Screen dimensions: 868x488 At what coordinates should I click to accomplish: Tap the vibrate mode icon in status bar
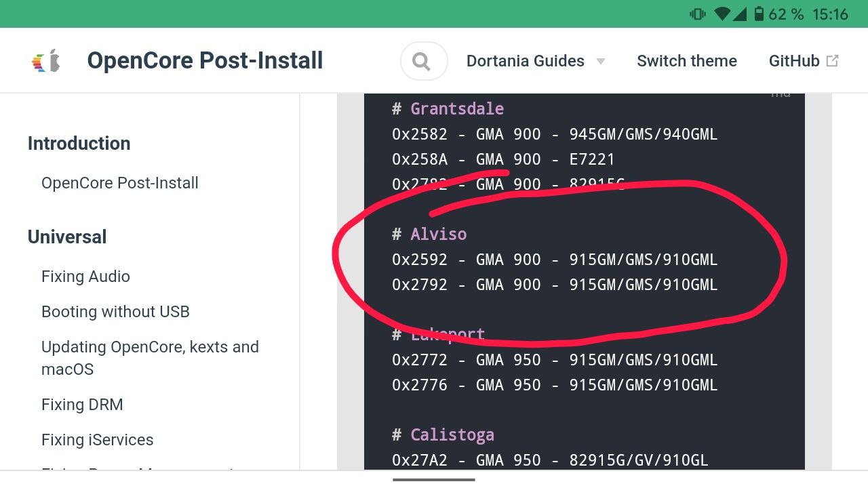[698, 14]
